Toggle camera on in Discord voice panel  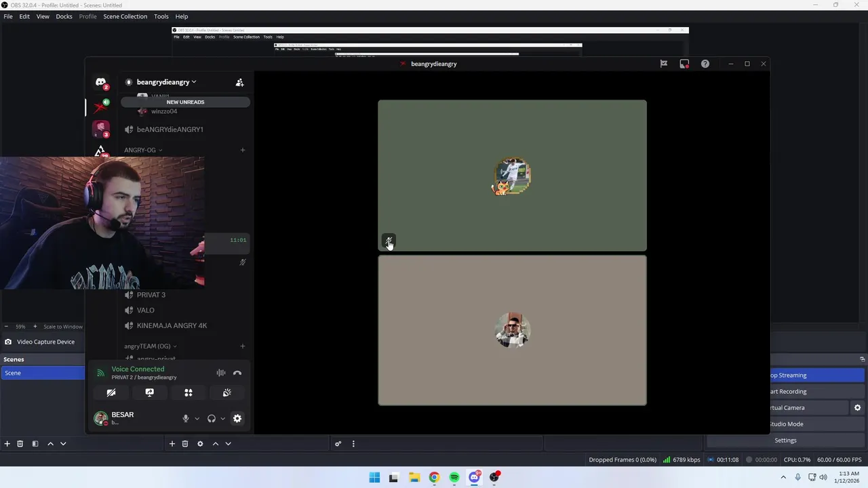[x=111, y=392]
